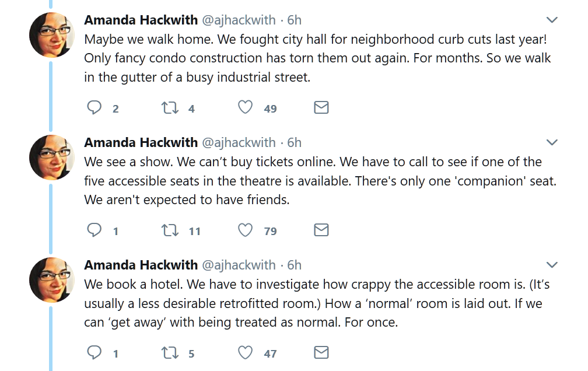Send hotel room tweet via direct message

(321, 353)
